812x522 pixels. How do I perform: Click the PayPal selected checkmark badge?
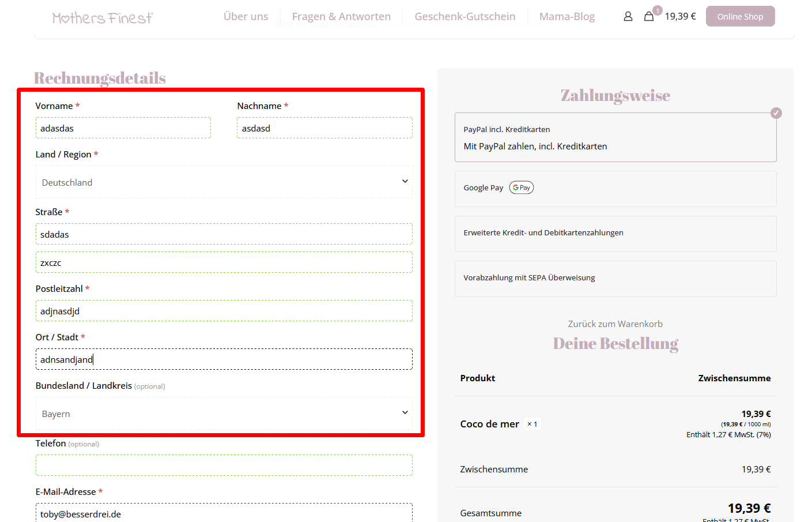[x=776, y=113]
